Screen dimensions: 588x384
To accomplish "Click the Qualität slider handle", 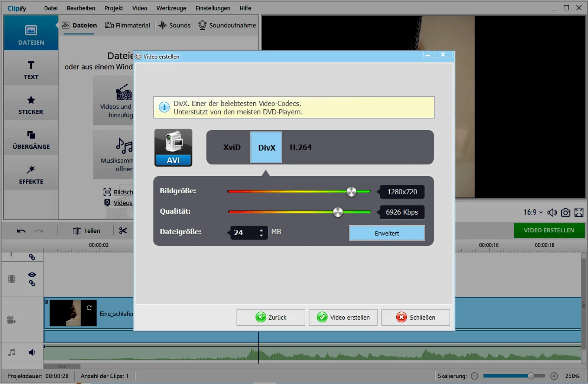I will point(338,212).
